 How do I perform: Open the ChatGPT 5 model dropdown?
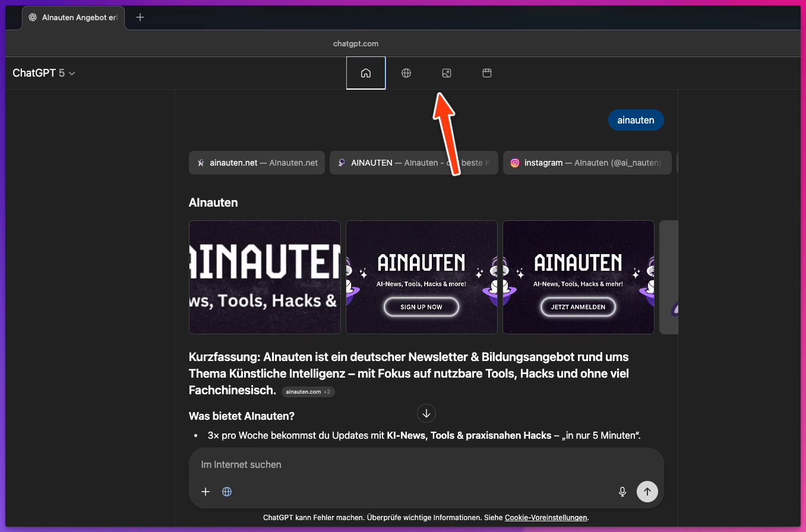tap(44, 73)
